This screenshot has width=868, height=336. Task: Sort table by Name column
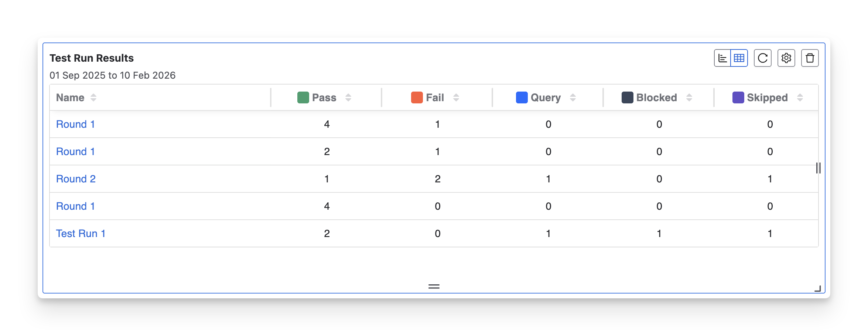click(93, 97)
